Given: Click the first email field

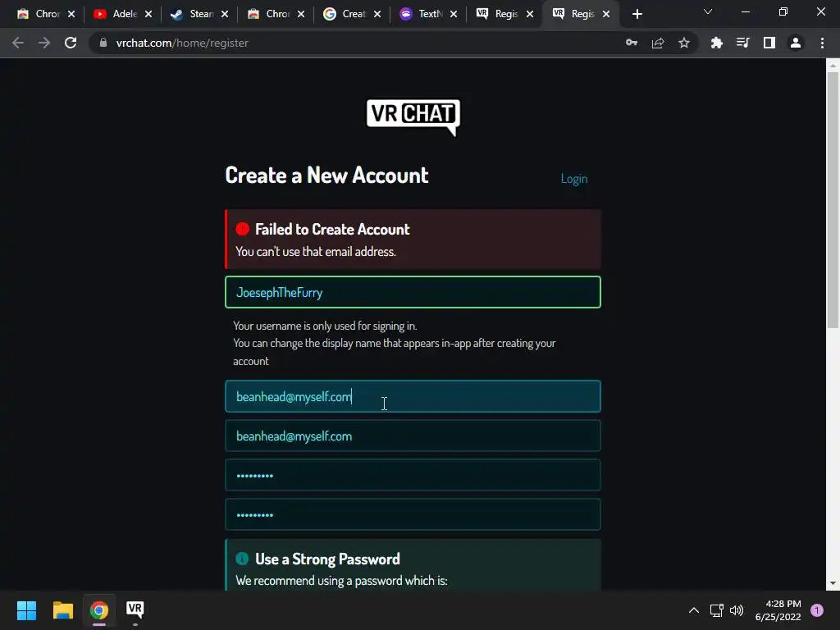Looking at the screenshot, I should (413, 396).
